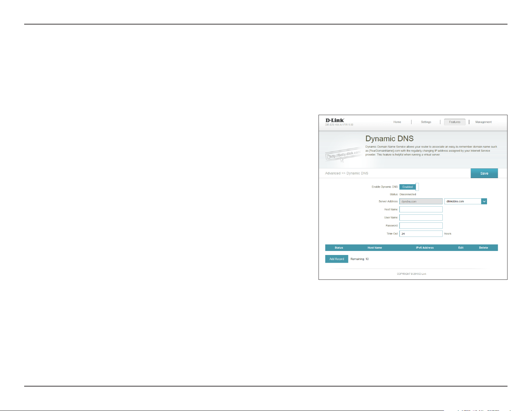This screenshot has width=532, height=411.
Task: Click the hours unit label
Action: coord(448,234)
